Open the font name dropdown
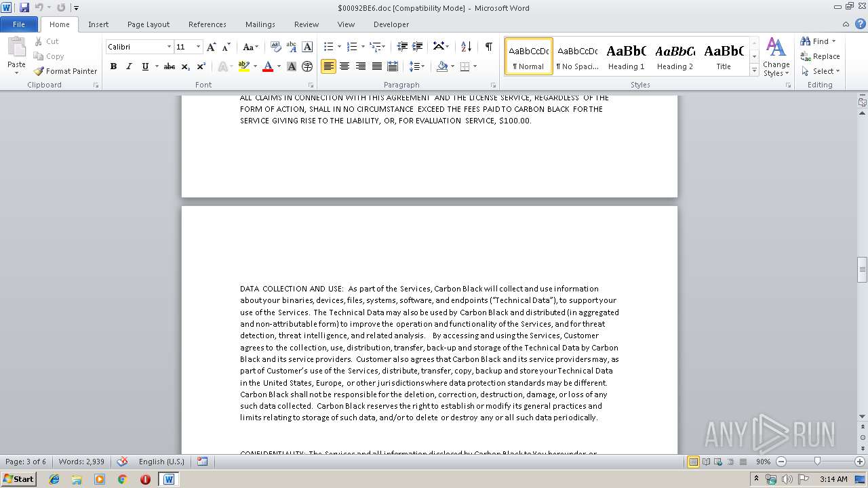This screenshot has height=488, width=868. click(169, 47)
